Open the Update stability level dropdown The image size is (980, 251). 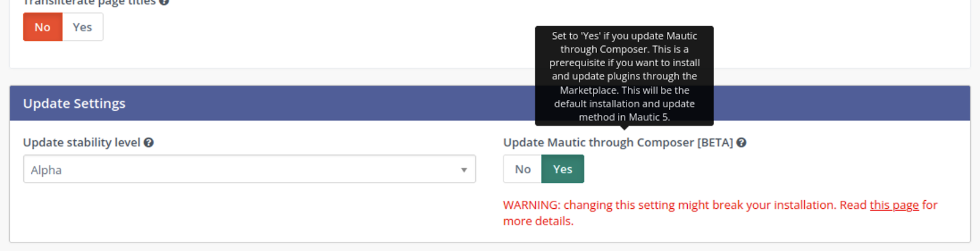pyautogui.click(x=249, y=170)
